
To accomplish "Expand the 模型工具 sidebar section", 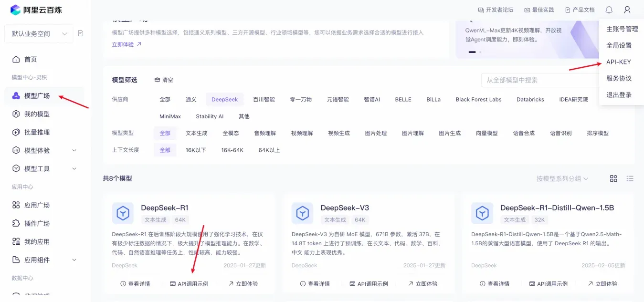I will (74, 168).
